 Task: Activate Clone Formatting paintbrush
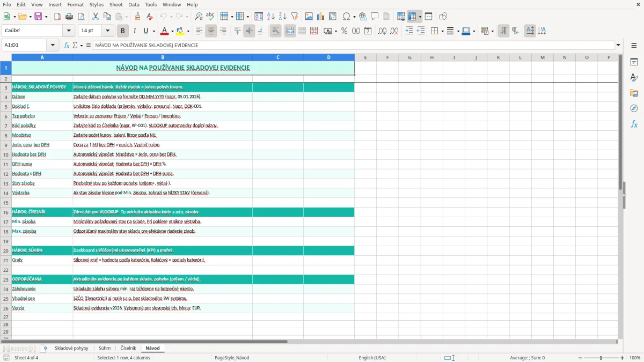click(137, 17)
